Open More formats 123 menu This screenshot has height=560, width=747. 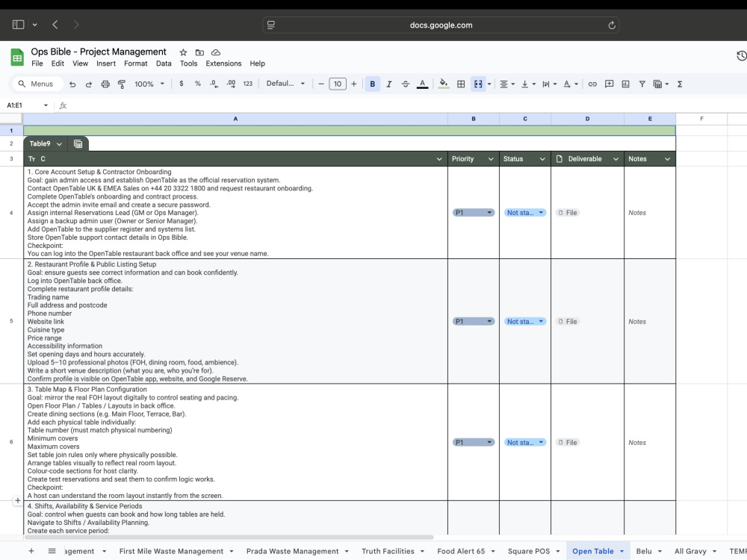click(248, 84)
